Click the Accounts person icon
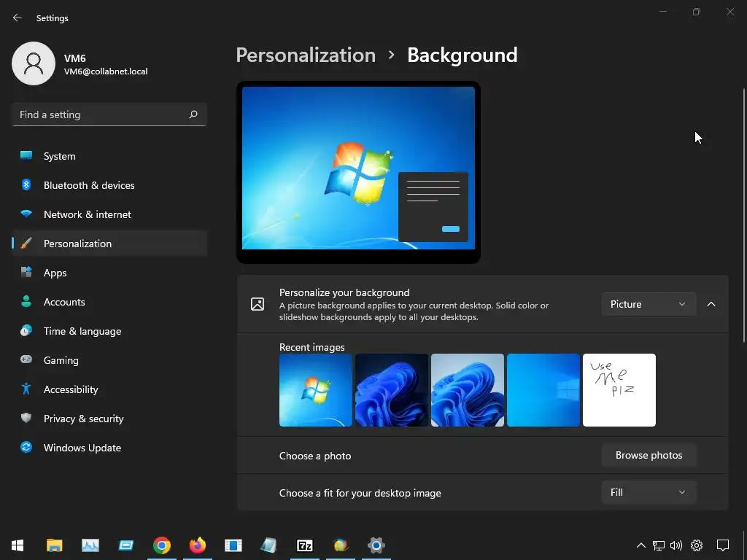This screenshot has width=747, height=560. [26, 301]
